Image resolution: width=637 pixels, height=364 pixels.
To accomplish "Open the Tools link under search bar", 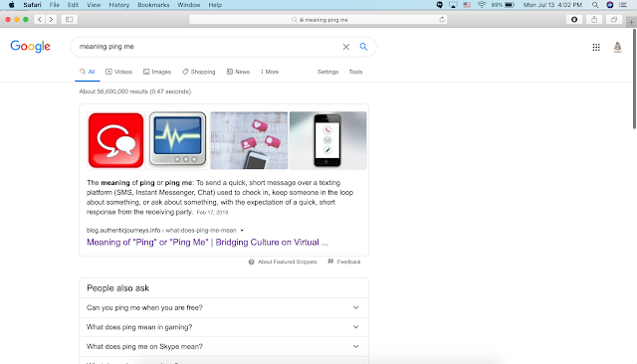I will [355, 72].
